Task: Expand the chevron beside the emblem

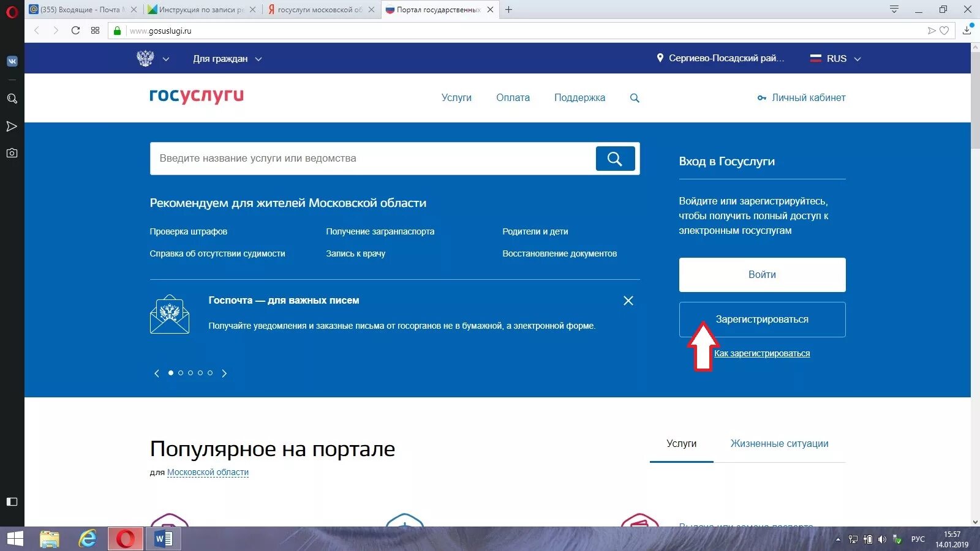Action: 165,59
